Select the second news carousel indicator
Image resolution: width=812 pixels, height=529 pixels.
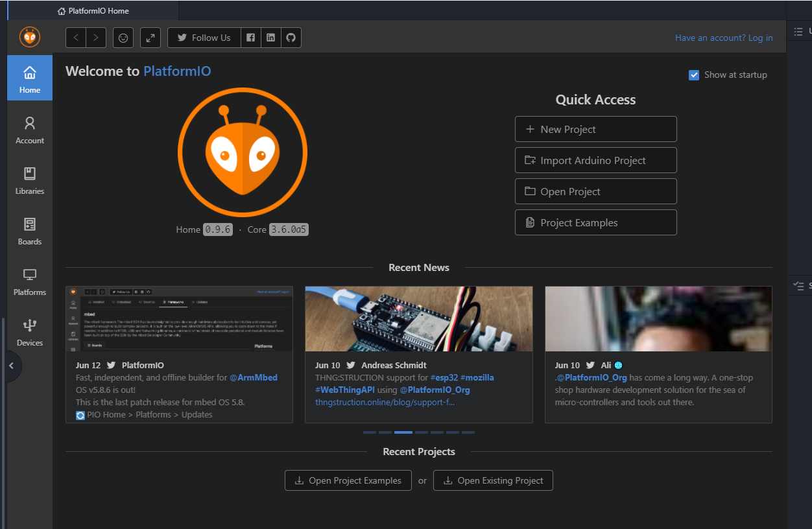click(x=385, y=432)
